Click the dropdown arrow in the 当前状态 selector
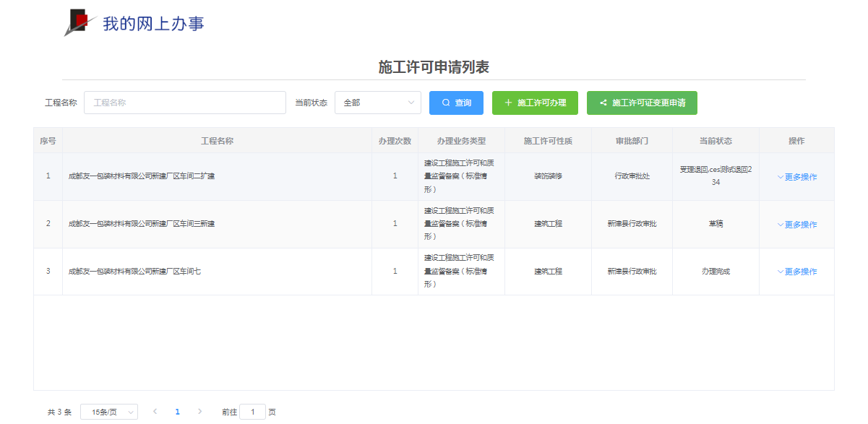 (x=410, y=103)
